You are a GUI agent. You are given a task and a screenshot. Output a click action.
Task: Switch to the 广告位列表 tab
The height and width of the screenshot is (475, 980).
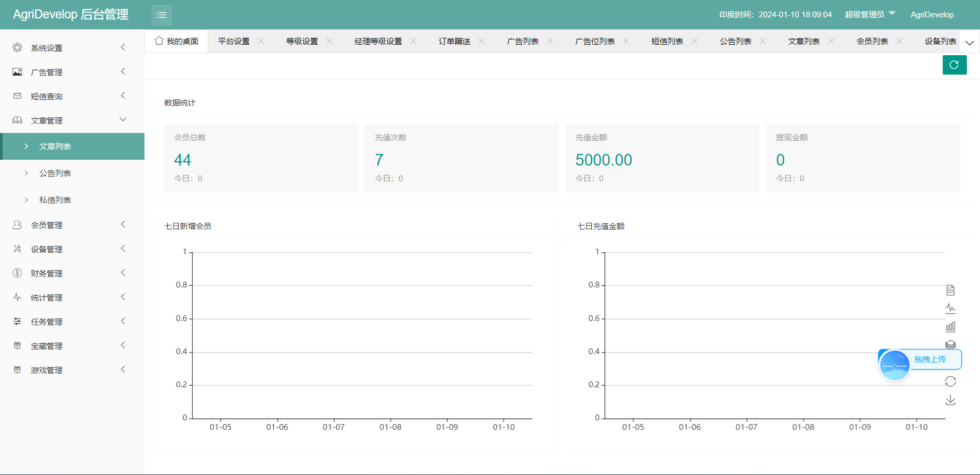point(595,41)
